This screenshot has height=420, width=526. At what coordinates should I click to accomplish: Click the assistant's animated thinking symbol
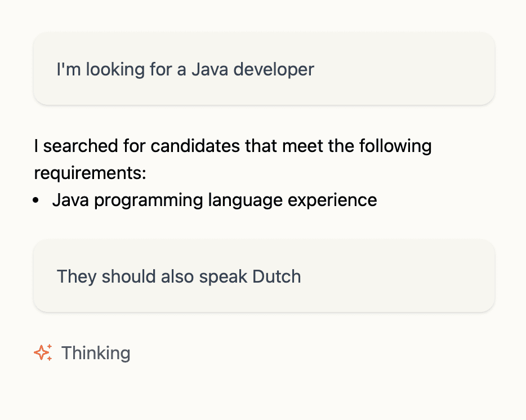point(43,352)
